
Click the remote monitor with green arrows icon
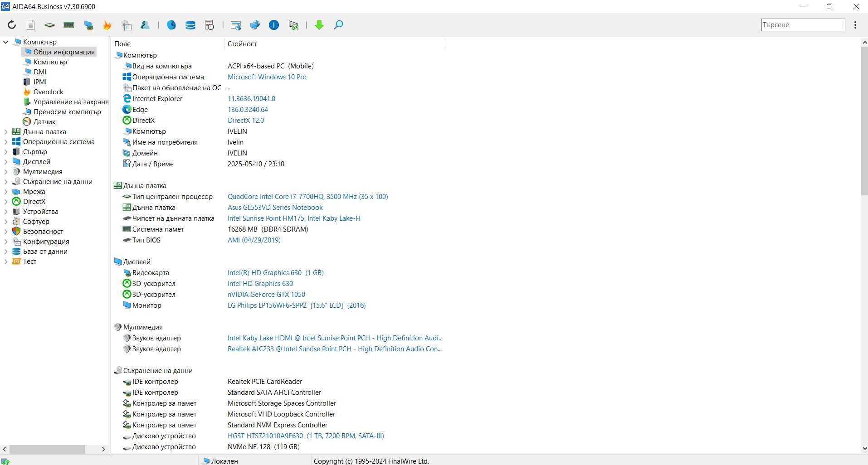click(293, 25)
